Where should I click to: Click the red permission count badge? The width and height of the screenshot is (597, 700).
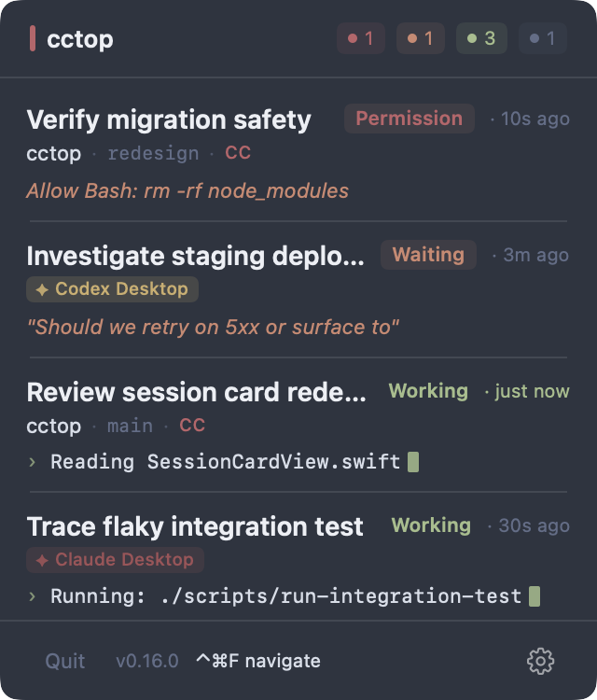pyautogui.click(x=360, y=38)
